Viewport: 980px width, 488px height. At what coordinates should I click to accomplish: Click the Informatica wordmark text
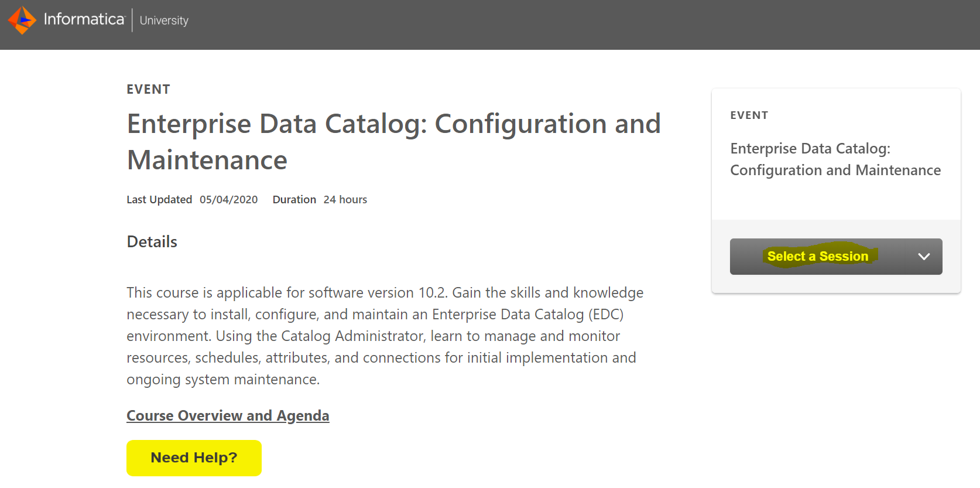tap(84, 19)
